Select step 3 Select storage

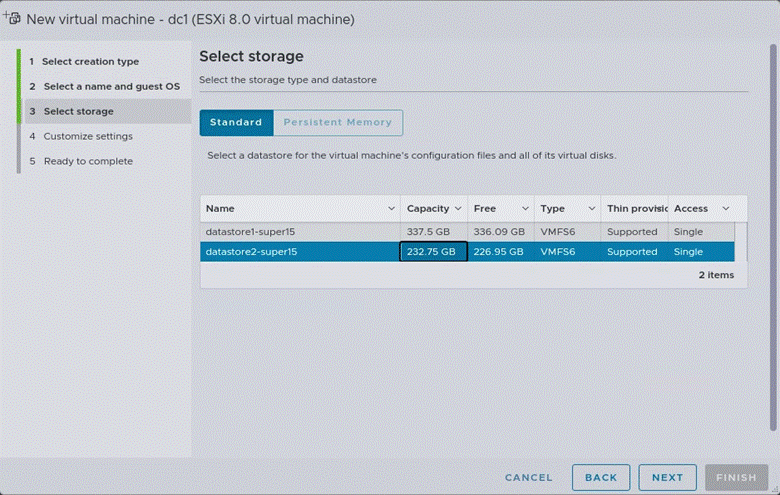coord(108,111)
